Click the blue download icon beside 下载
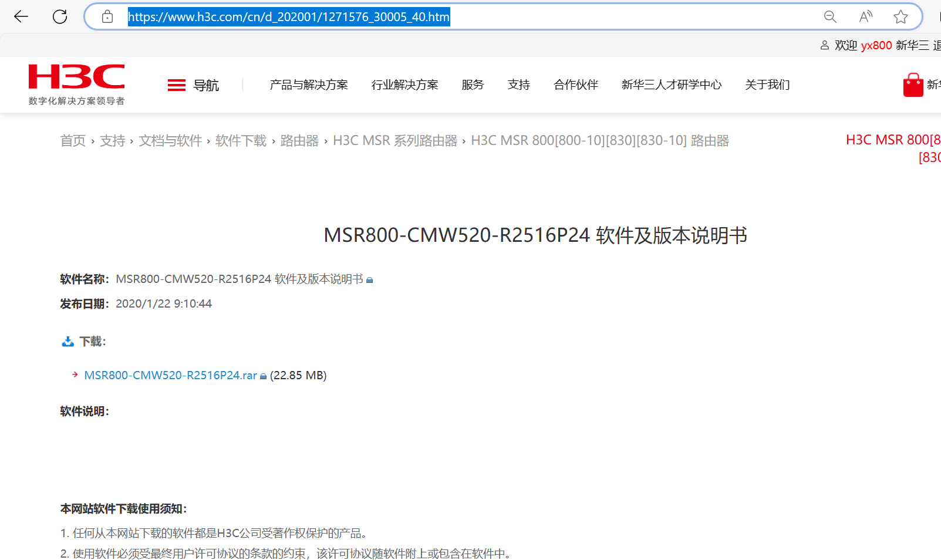Viewport: 941px width, 560px height. 68,342
